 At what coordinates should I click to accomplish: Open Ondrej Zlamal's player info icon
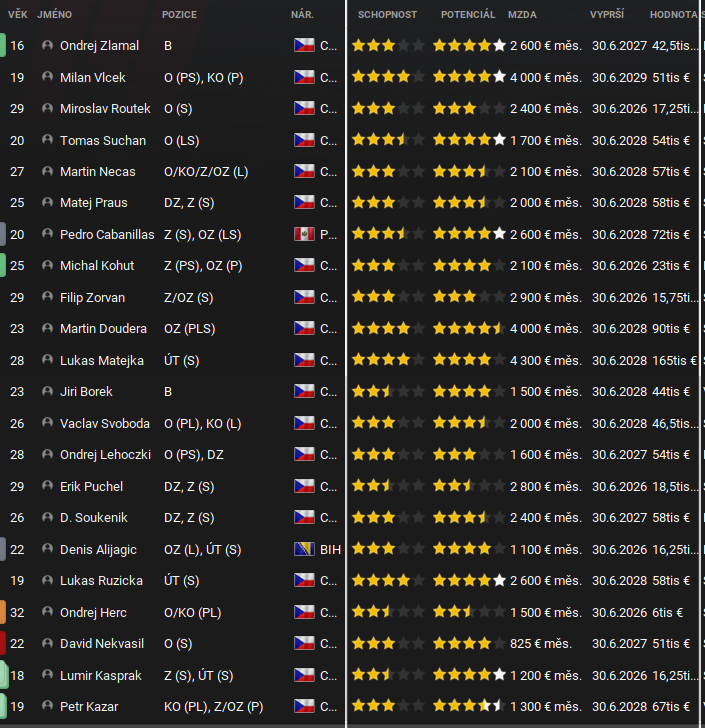point(47,46)
